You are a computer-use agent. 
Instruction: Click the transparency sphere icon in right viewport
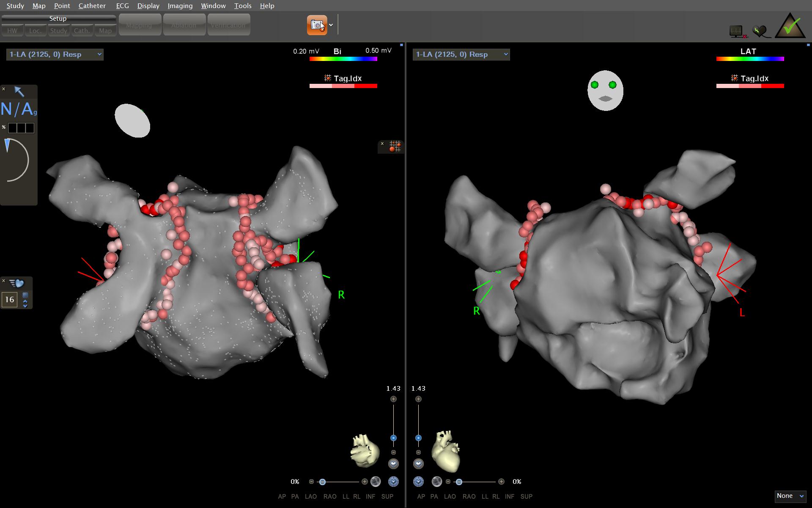[436, 481]
